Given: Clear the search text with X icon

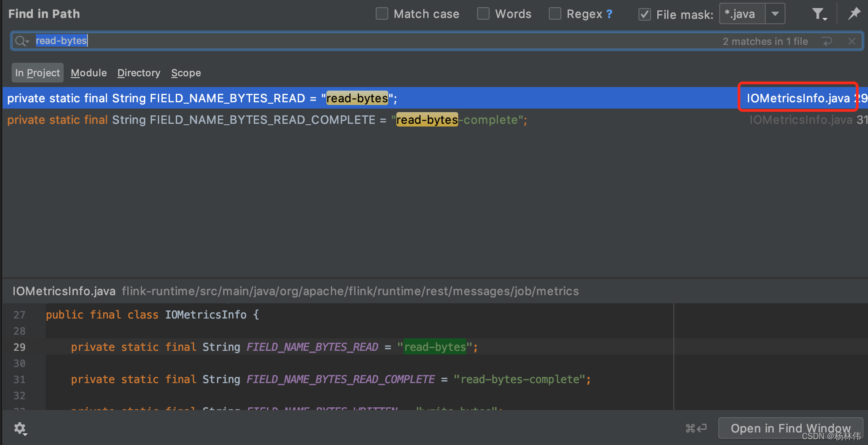Looking at the screenshot, I should tap(851, 41).
